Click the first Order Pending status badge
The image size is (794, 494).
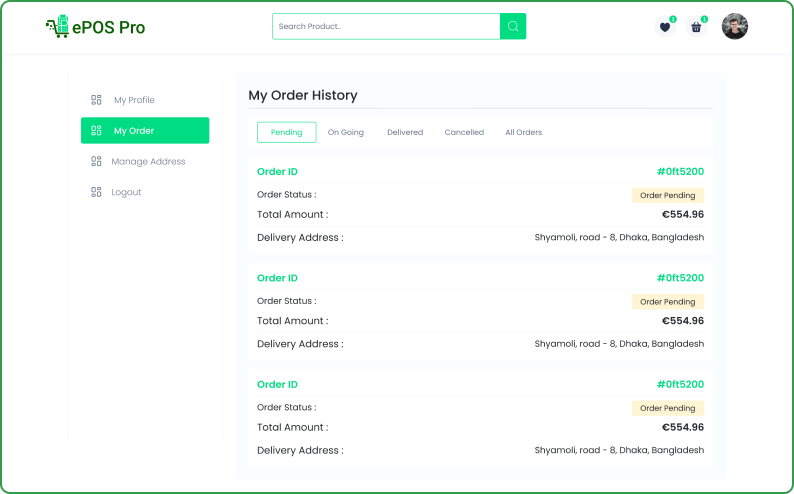tap(667, 195)
